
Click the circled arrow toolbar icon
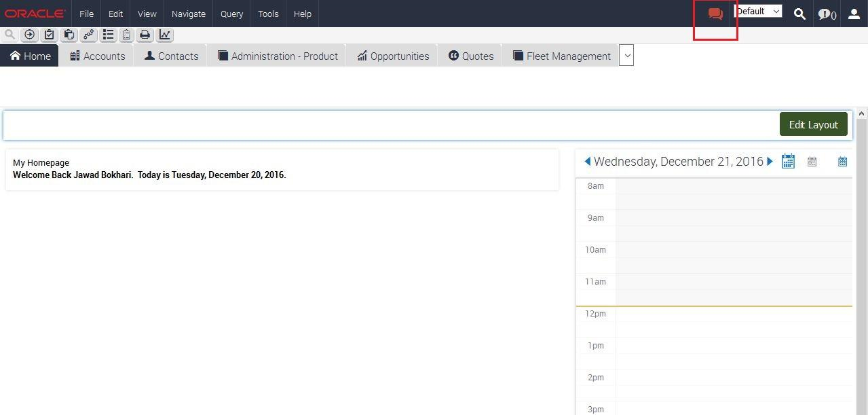29,35
